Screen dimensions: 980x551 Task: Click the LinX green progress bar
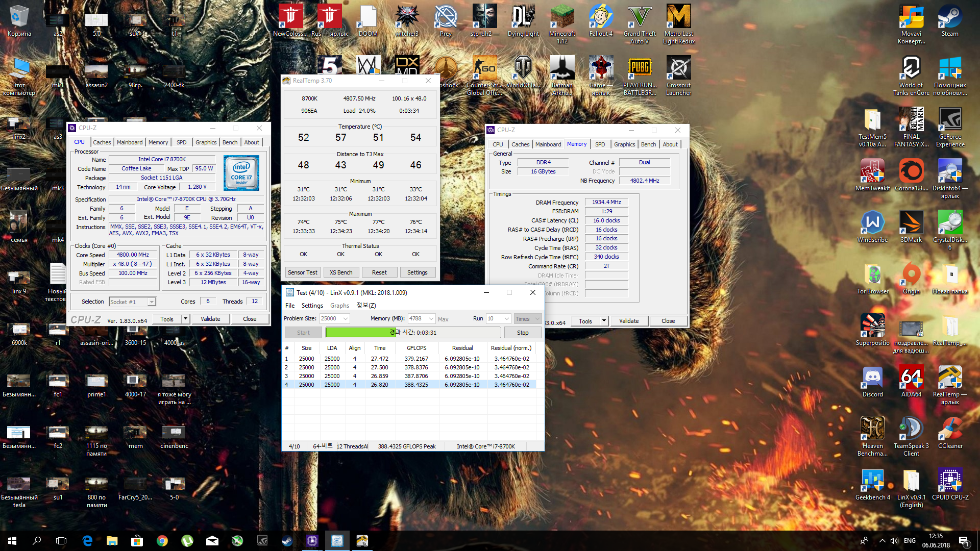361,333
